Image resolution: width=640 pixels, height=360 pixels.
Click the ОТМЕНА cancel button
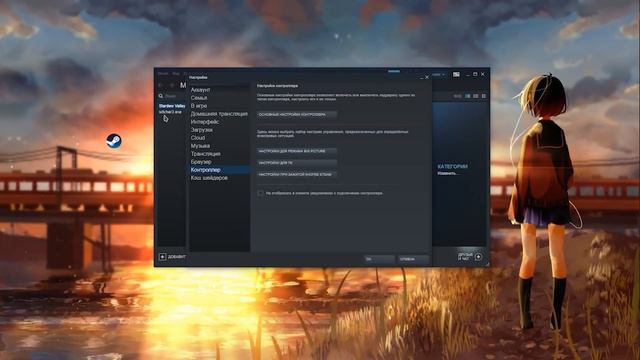[413, 259]
